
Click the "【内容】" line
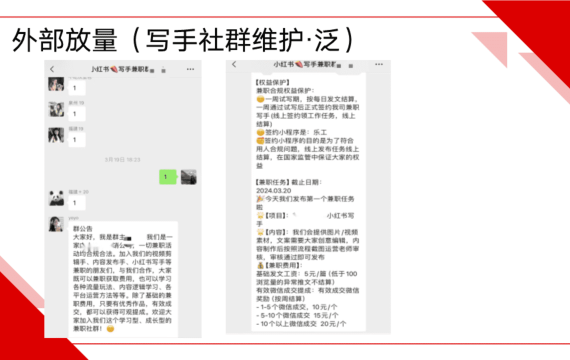[308, 232]
